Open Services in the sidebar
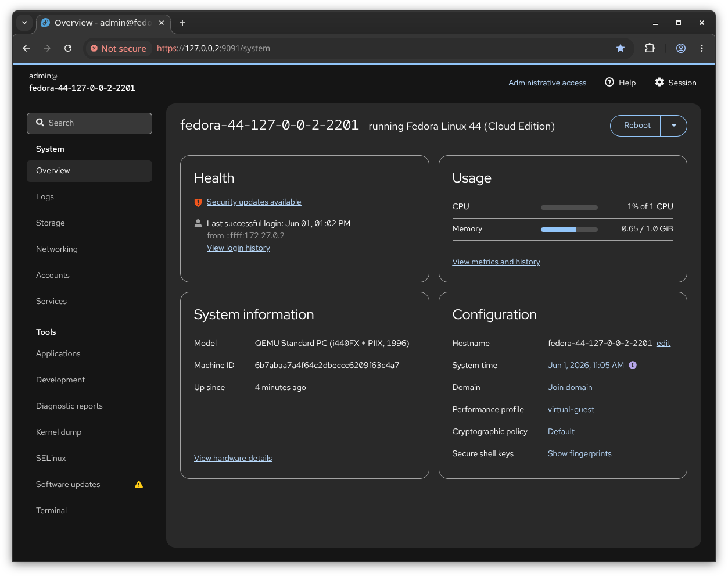The image size is (728, 576). pyautogui.click(x=89, y=302)
